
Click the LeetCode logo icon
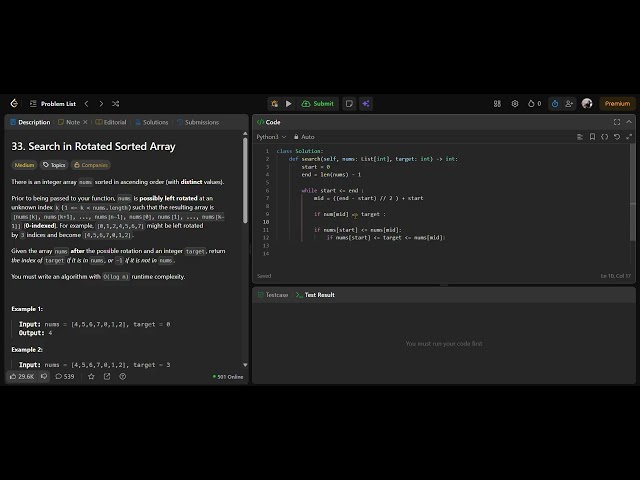pyautogui.click(x=14, y=103)
